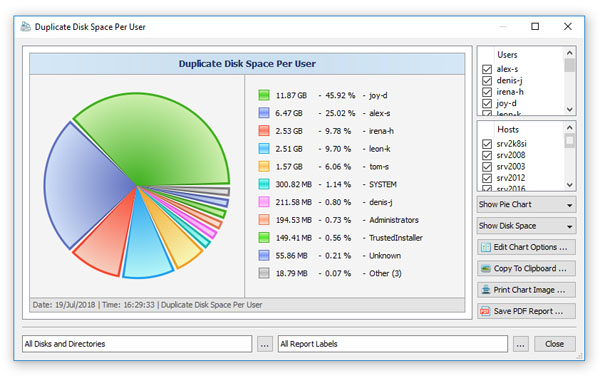Maximize the Duplicate Disk Space Per User window

[x=535, y=26]
